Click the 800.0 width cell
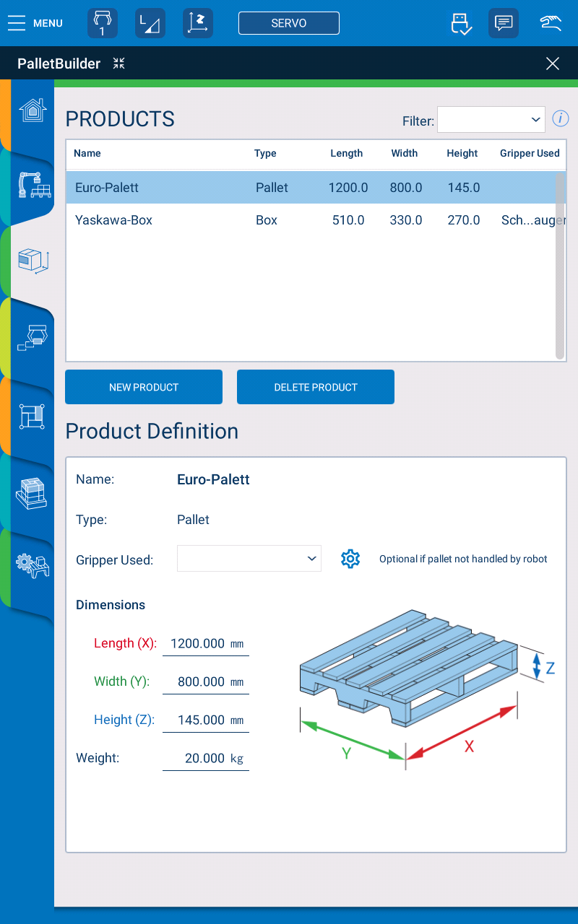Screen dimensions: 578x924 tap(406, 188)
